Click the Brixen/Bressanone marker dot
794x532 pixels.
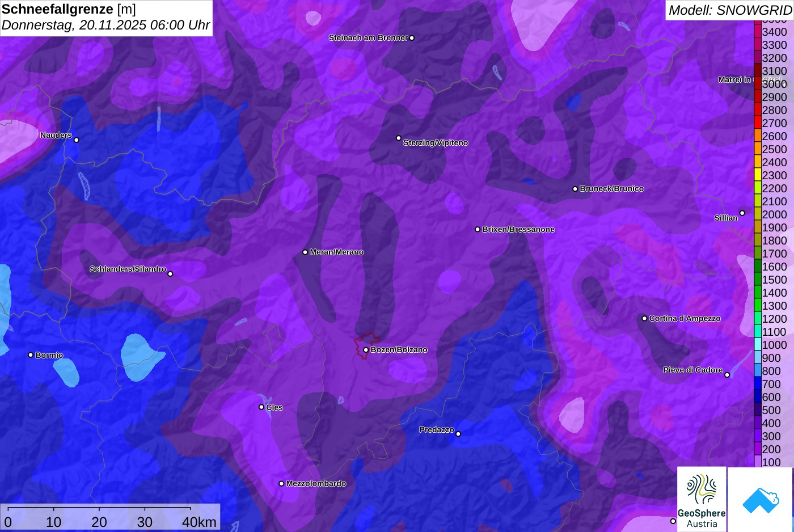(478, 230)
